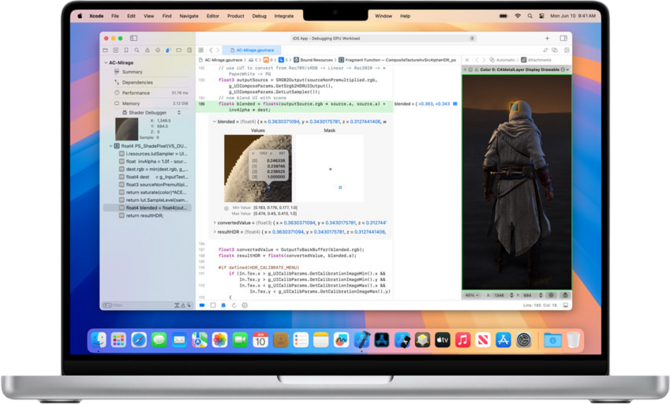This screenshot has width=670, height=404.
Task: Click the moon thumbnail in Shader Debugger
Action: [x=127, y=129]
